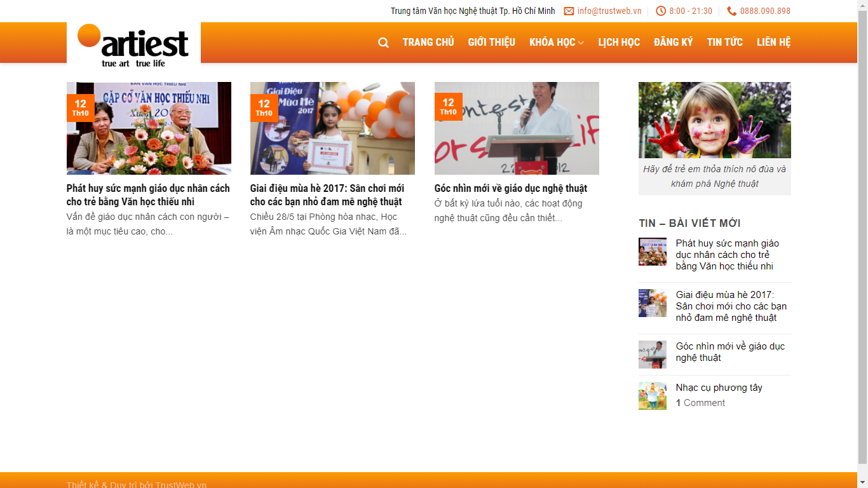Navigate to the LIÊN HỆ page

pos(773,43)
